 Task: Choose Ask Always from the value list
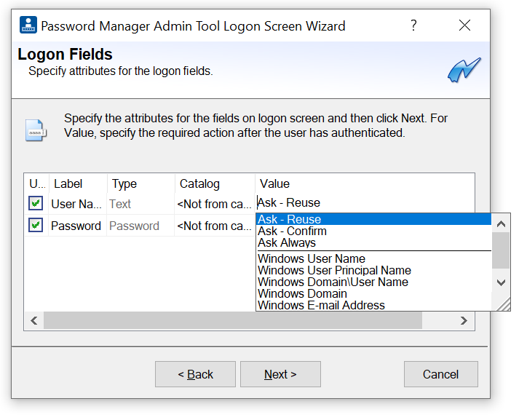(287, 243)
